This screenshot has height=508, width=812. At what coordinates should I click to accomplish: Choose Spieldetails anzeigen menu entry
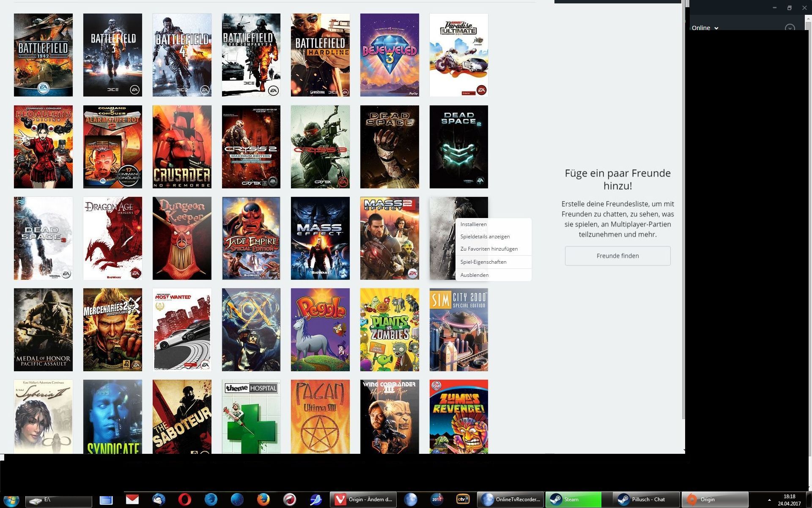pos(485,237)
